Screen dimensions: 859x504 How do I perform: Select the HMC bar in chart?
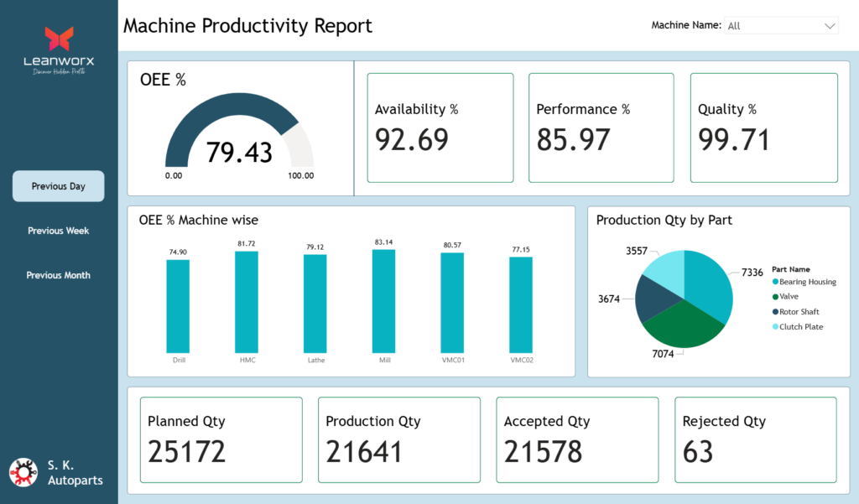[x=247, y=302]
